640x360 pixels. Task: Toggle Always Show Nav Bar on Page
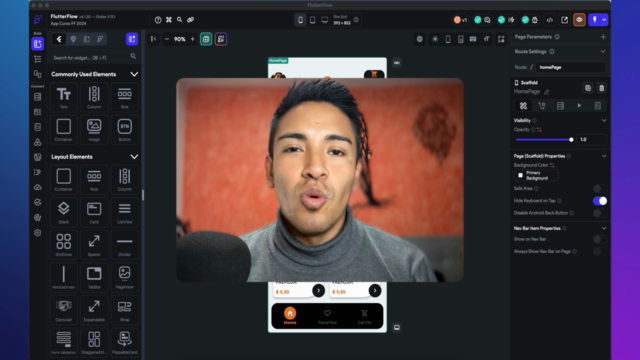click(599, 251)
